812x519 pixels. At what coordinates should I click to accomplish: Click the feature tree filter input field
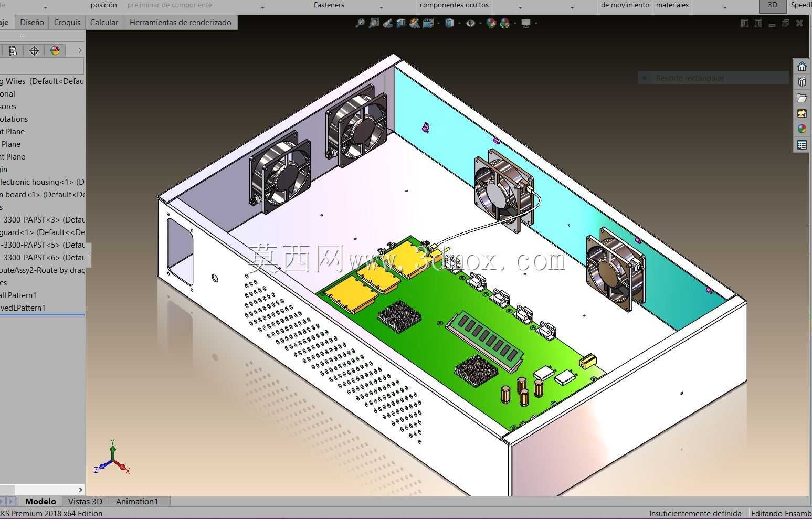coord(42,66)
